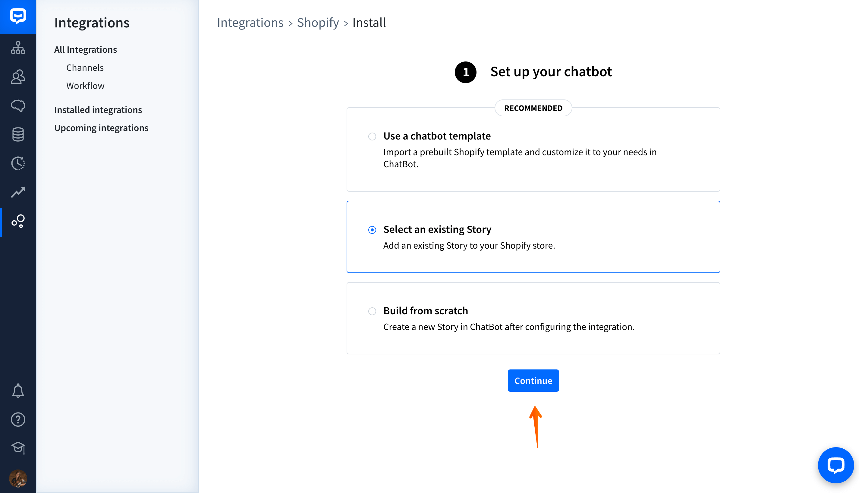This screenshot has width=868, height=493.
Task: Open the Workflow category
Action: [85, 86]
